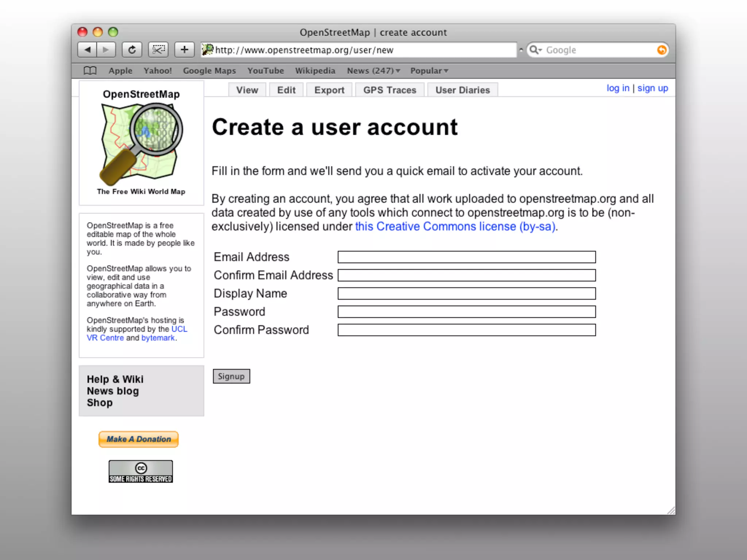This screenshot has width=747, height=560.
Task: Click the OpenStreetMap magnifying glass logo
Action: pyautogui.click(x=141, y=144)
